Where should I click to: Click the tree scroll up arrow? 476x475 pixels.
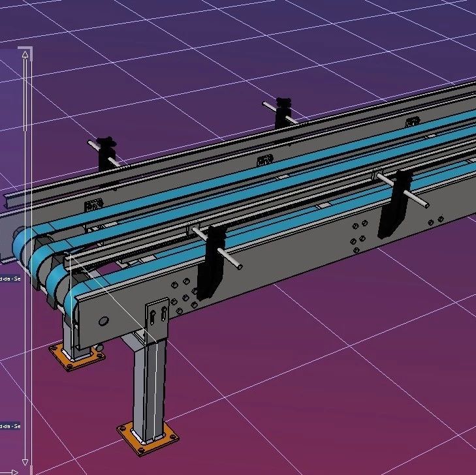coord(25,55)
